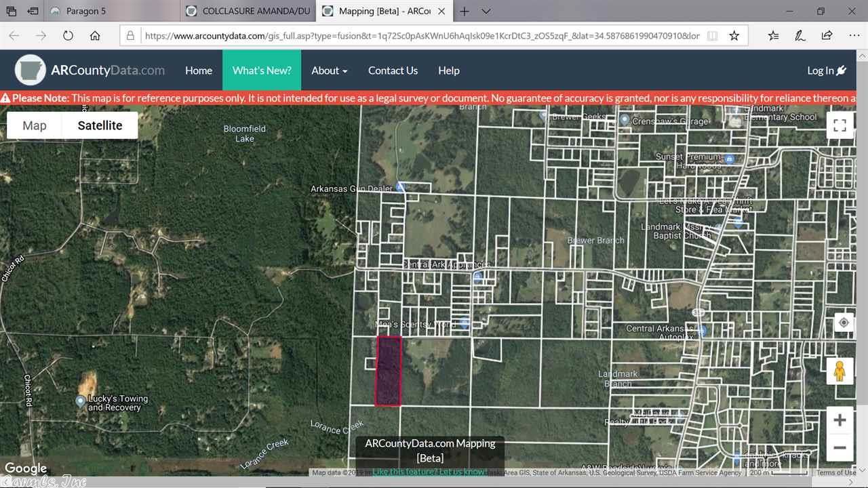
Task: Toggle fullscreen view on the map
Action: (840, 125)
